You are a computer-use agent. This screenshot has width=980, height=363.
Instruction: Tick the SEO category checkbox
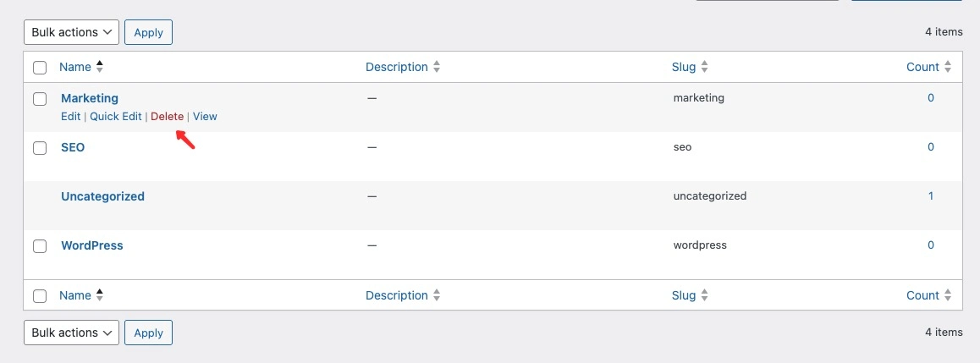[x=40, y=148]
